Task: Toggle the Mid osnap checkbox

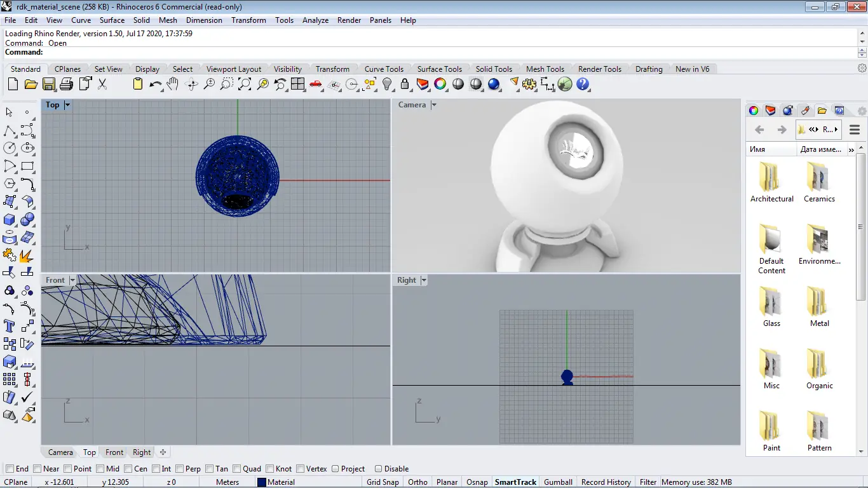Action: (x=100, y=469)
